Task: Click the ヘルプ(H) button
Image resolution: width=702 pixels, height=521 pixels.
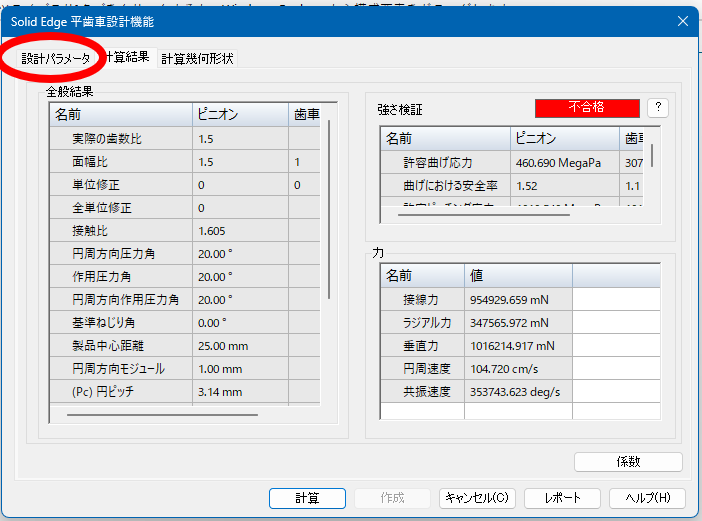Action: pos(647,498)
